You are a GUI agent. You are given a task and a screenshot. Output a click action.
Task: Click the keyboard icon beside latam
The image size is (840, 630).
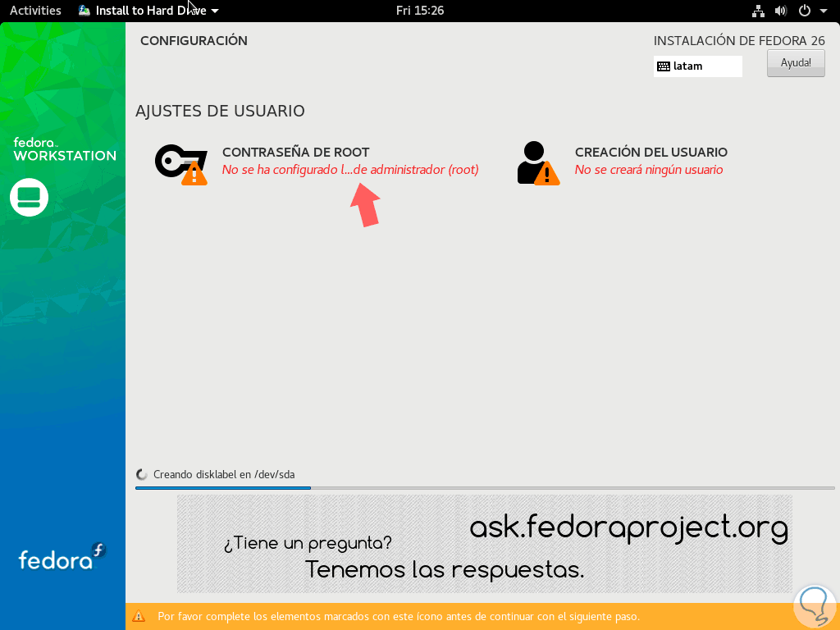[663, 66]
